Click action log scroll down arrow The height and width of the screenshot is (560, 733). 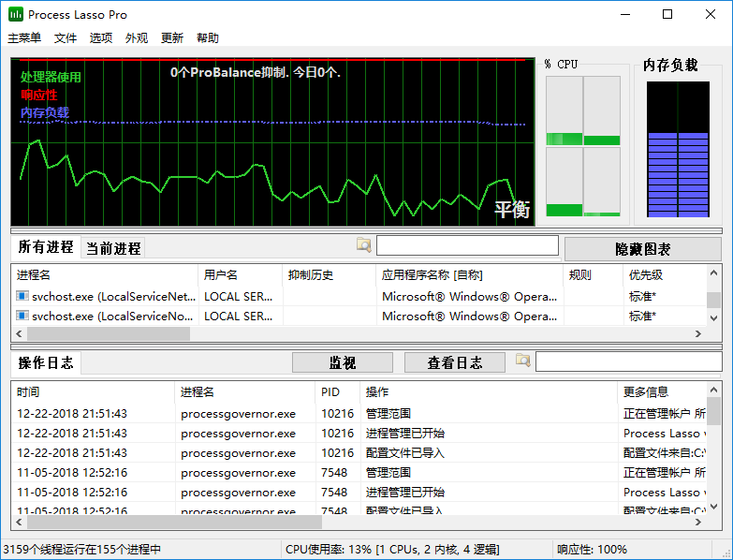713,507
